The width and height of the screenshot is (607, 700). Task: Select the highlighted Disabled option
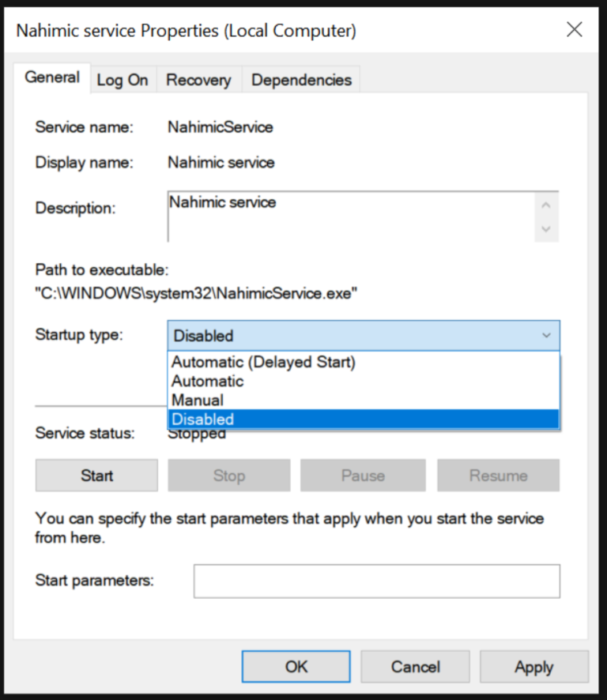(x=203, y=419)
